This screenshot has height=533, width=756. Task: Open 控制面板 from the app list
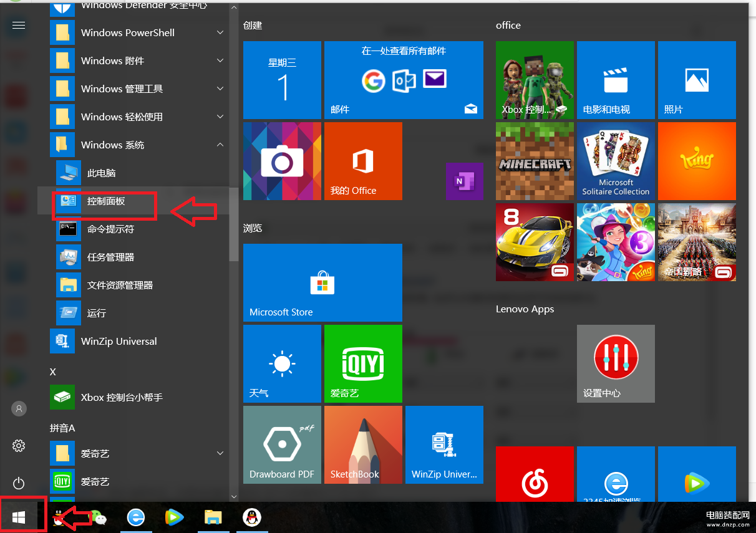coord(133,201)
